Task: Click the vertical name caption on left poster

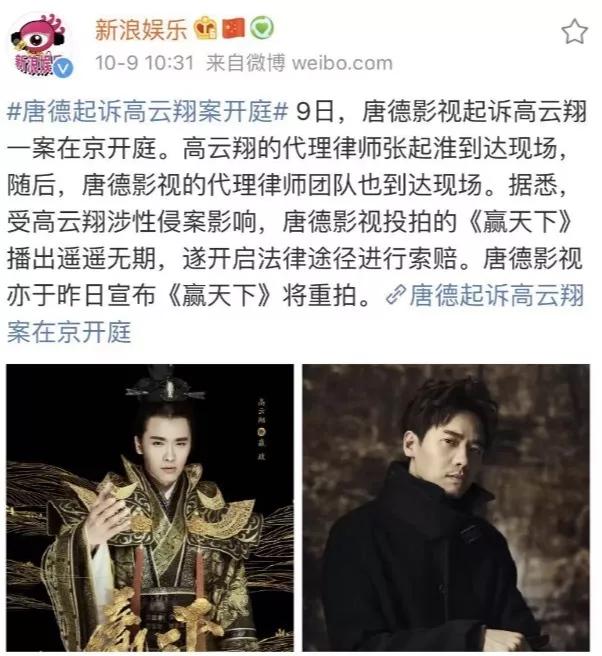Action: tap(262, 428)
